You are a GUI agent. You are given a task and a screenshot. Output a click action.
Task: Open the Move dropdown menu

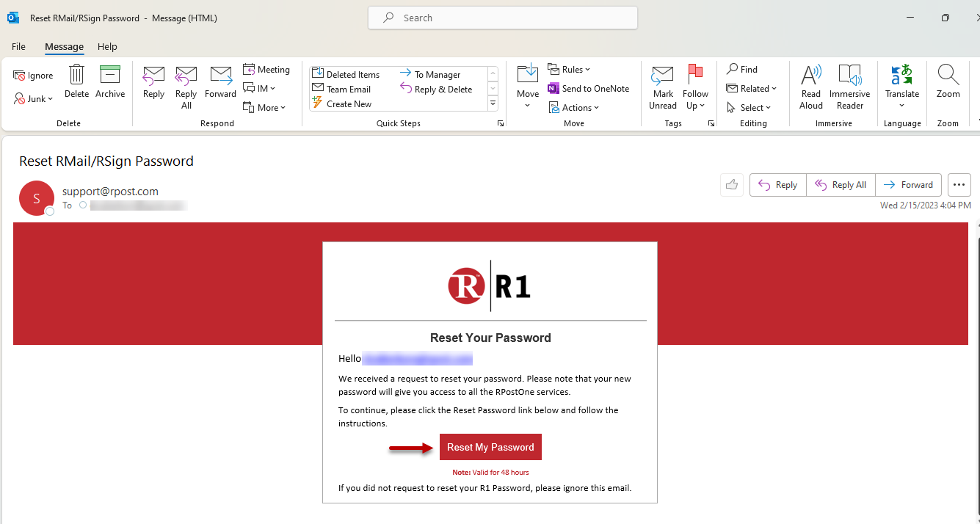[528, 87]
